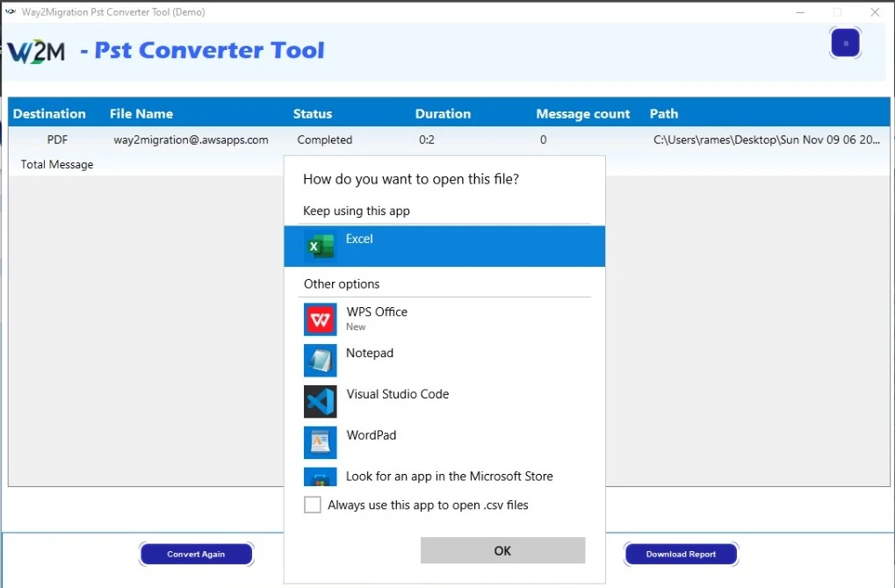Click the output path cell in table

[766, 140]
